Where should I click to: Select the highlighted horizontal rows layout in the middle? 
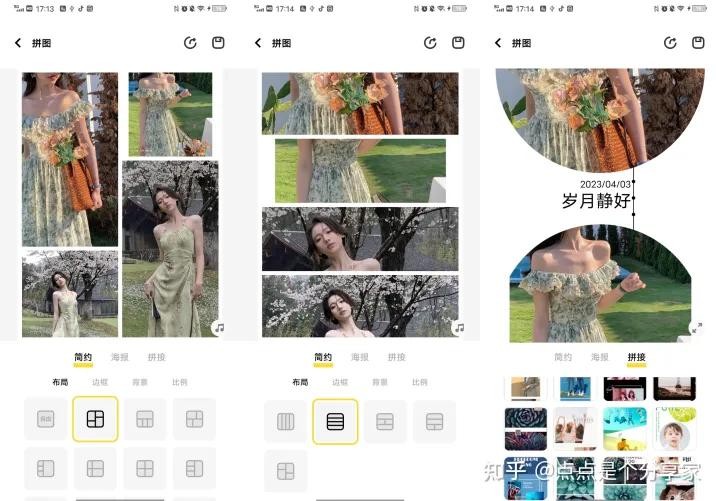point(335,421)
